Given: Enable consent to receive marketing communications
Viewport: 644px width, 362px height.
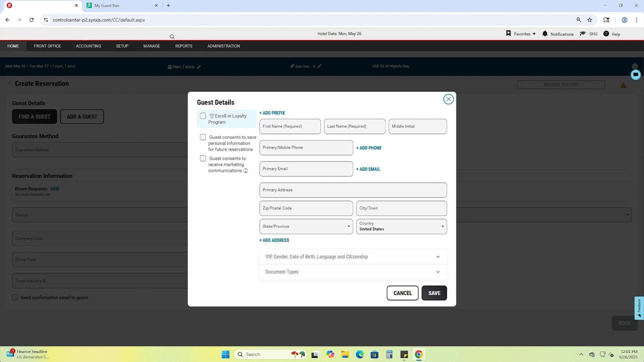Looking at the screenshot, I should (203, 159).
